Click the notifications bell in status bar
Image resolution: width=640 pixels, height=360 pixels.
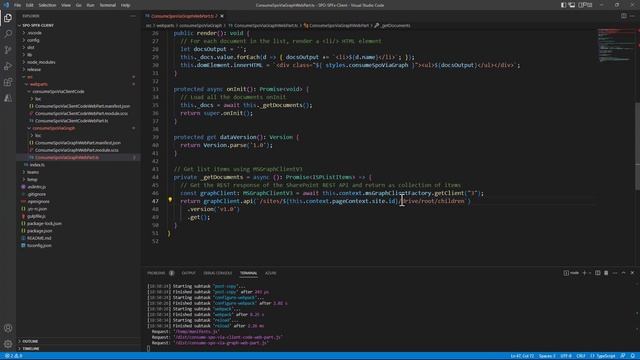[x=633, y=356]
